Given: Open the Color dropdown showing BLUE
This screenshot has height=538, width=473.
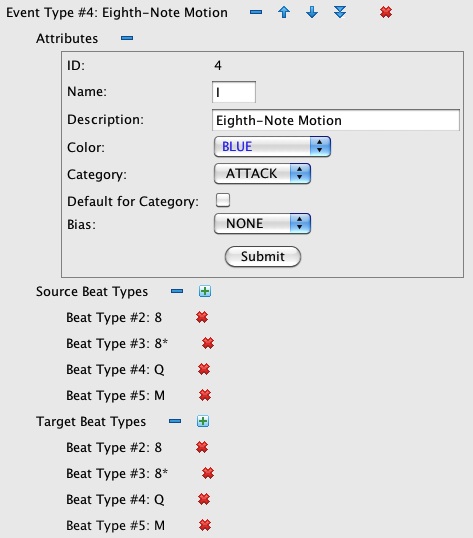Looking at the screenshot, I should click(272, 147).
